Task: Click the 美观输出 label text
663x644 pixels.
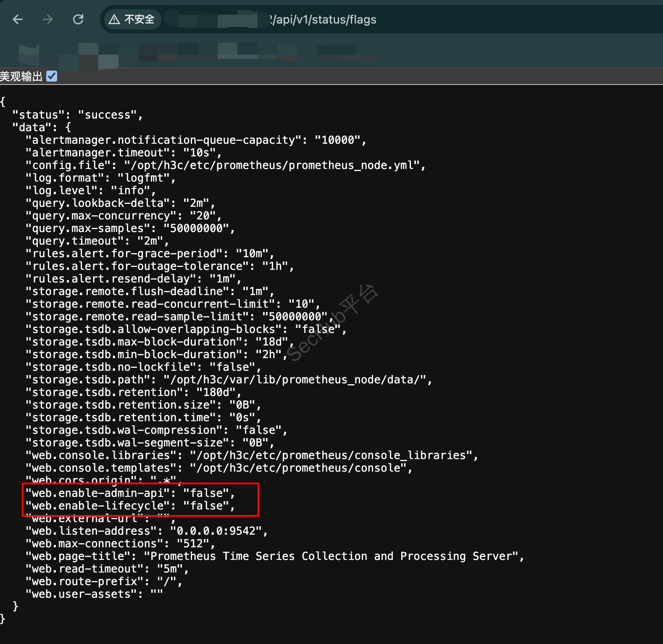Action: [21, 77]
